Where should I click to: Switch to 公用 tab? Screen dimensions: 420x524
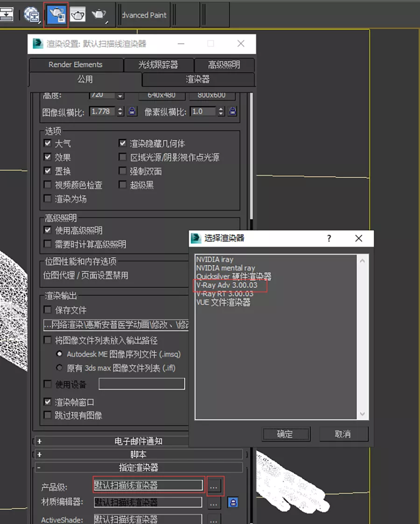click(x=85, y=79)
